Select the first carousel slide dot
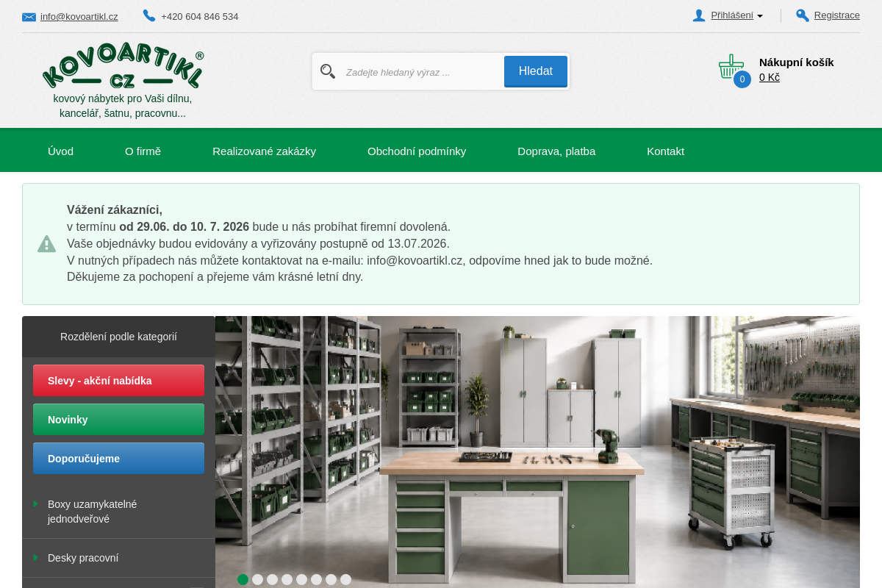Image resolution: width=882 pixels, height=588 pixels. tap(243, 579)
